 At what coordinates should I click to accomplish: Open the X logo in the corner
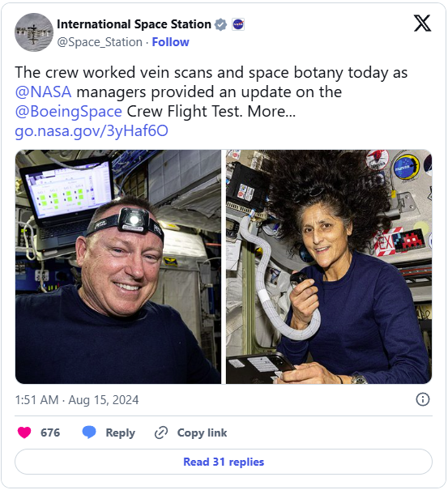(422, 23)
